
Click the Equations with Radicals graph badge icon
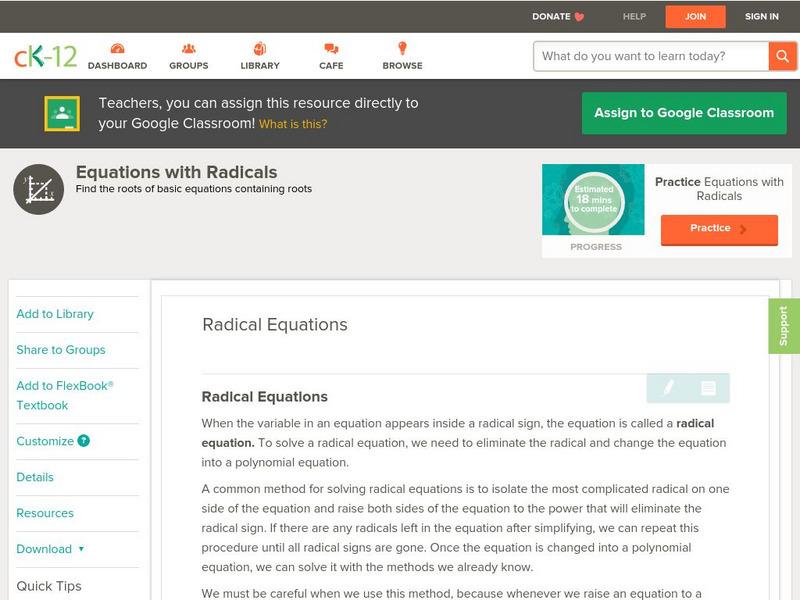(x=37, y=188)
